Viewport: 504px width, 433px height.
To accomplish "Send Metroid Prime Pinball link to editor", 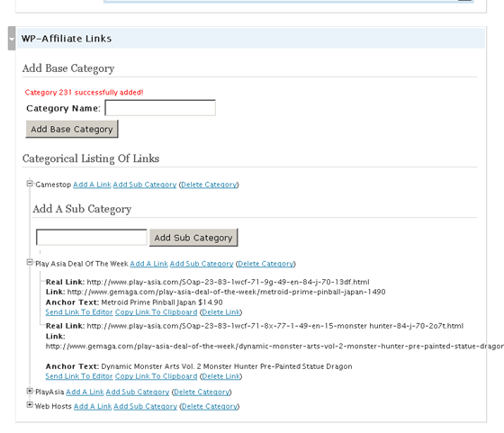I will pyautogui.click(x=79, y=312).
